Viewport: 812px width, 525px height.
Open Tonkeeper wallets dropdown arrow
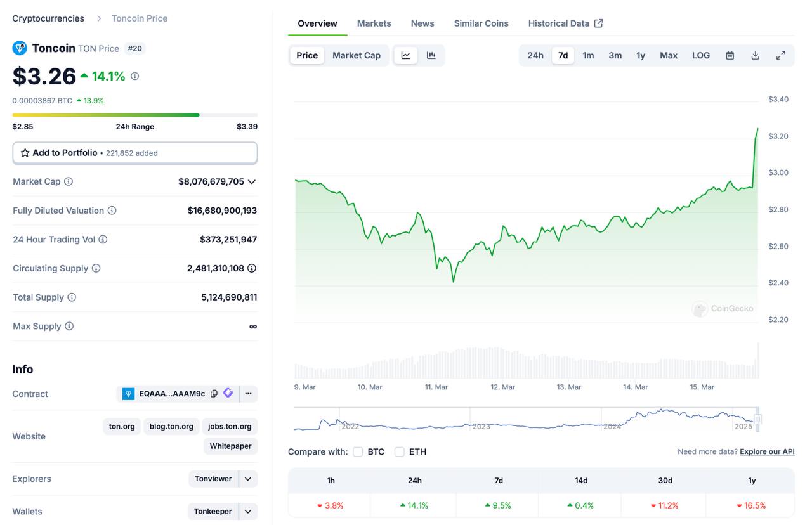coord(249,511)
